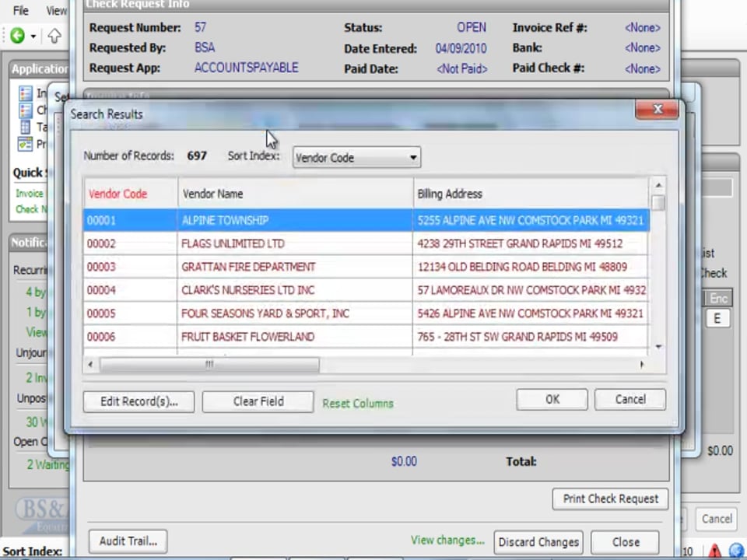
Task: Click the blue globe icon in status bar
Action: click(737, 551)
